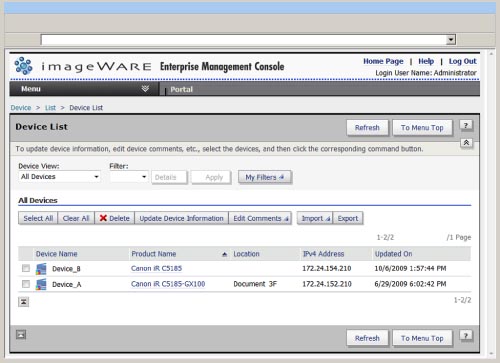
Task: Open help via top question mark icon
Action: [466, 125]
